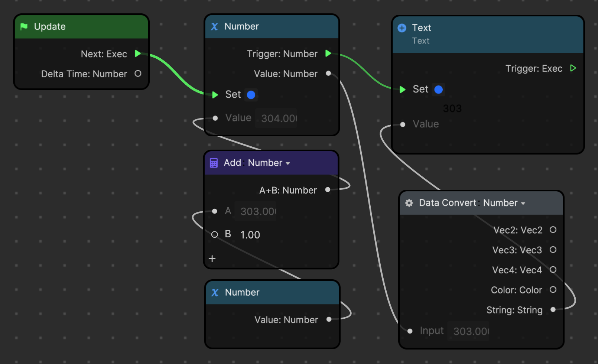Select the bottom Number node header
This screenshot has width=598, height=364.
pyautogui.click(x=273, y=293)
